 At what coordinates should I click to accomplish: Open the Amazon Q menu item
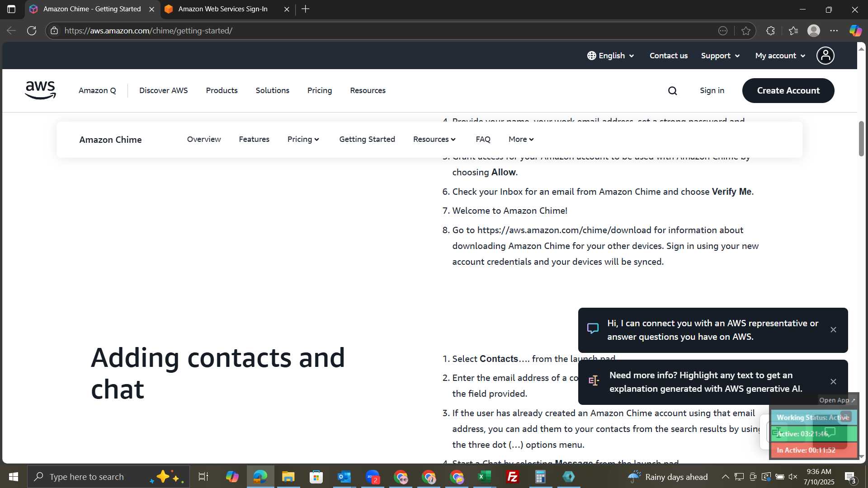pyautogui.click(x=97, y=90)
